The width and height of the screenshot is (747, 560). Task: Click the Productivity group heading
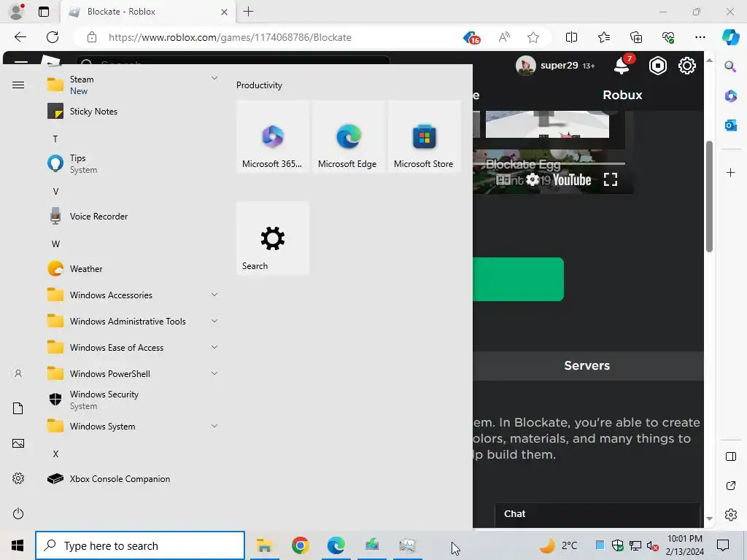tap(259, 85)
